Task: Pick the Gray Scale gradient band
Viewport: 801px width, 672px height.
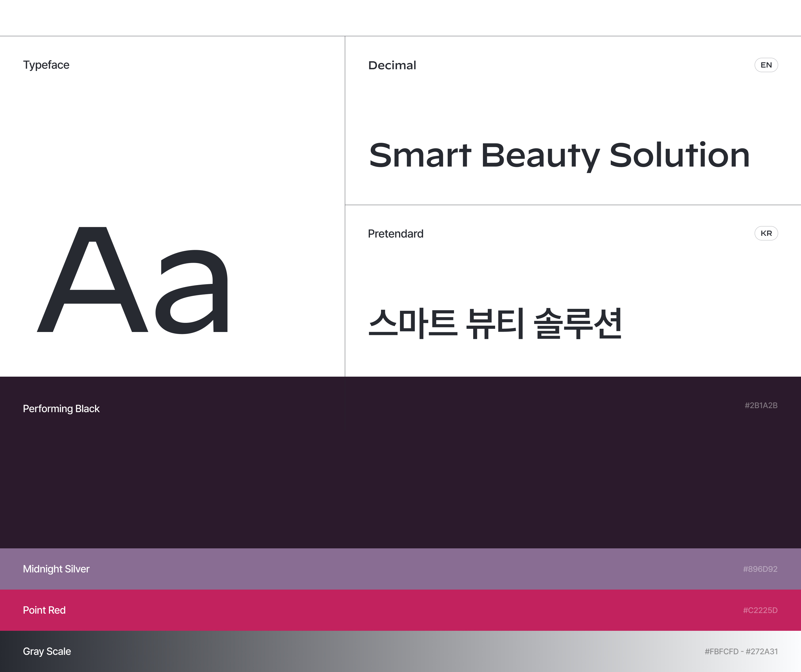Action: coord(400,651)
